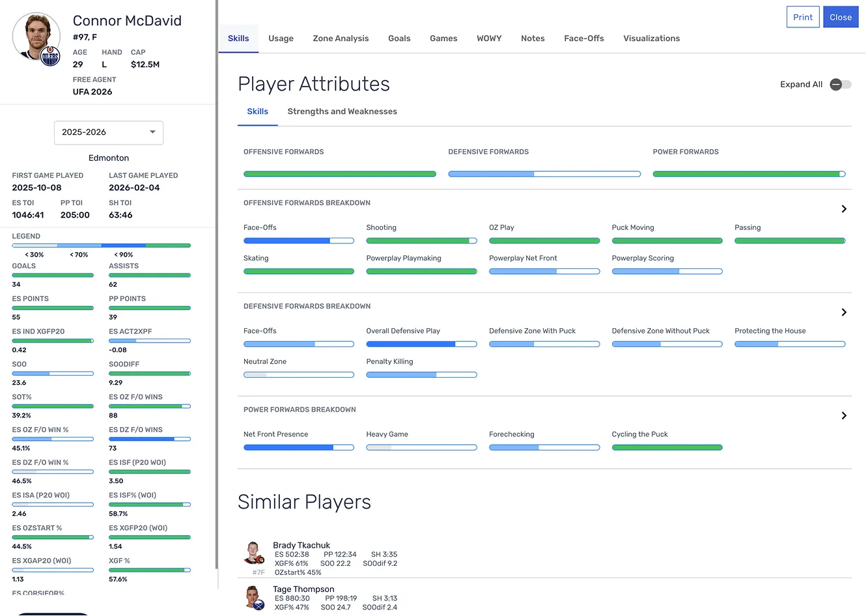Expand the Defensive Forwards Breakdown section

(x=844, y=313)
